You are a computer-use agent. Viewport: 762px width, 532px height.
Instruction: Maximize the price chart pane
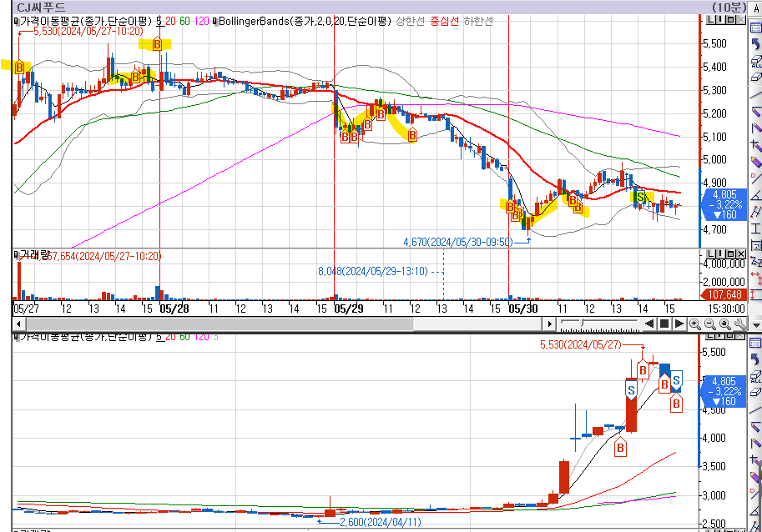coord(730,19)
